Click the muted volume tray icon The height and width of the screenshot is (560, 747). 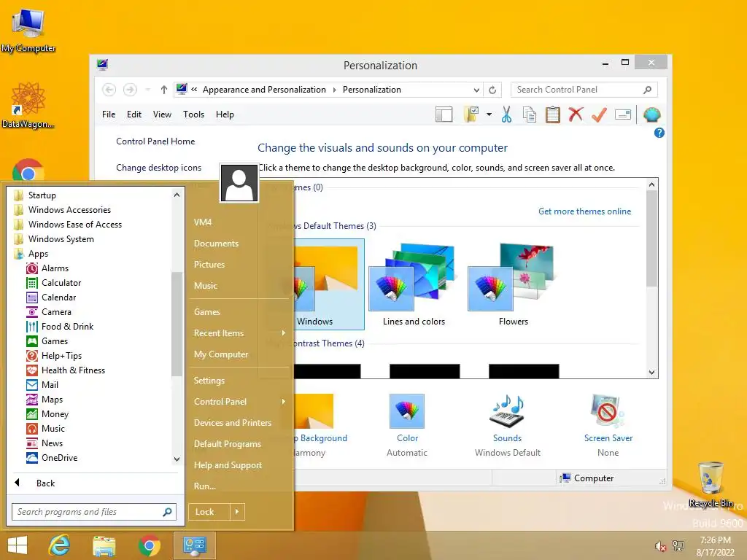click(661, 546)
